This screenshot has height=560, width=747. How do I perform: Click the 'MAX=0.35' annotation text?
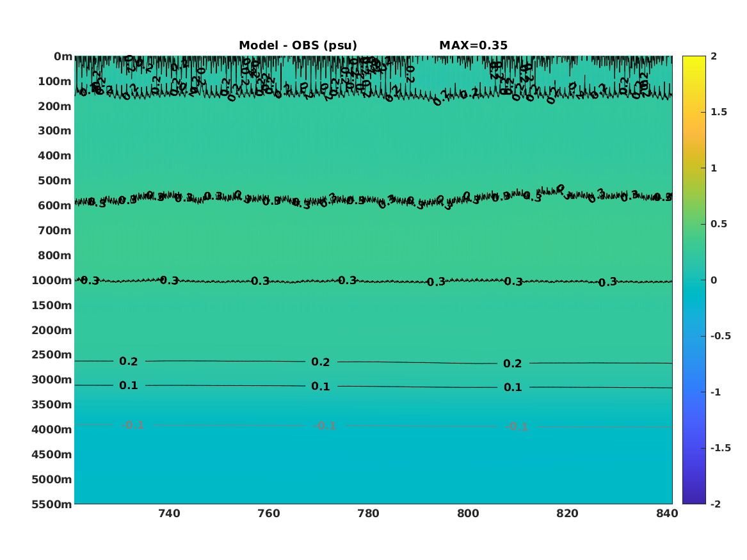pyautogui.click(x=473, y=45)
